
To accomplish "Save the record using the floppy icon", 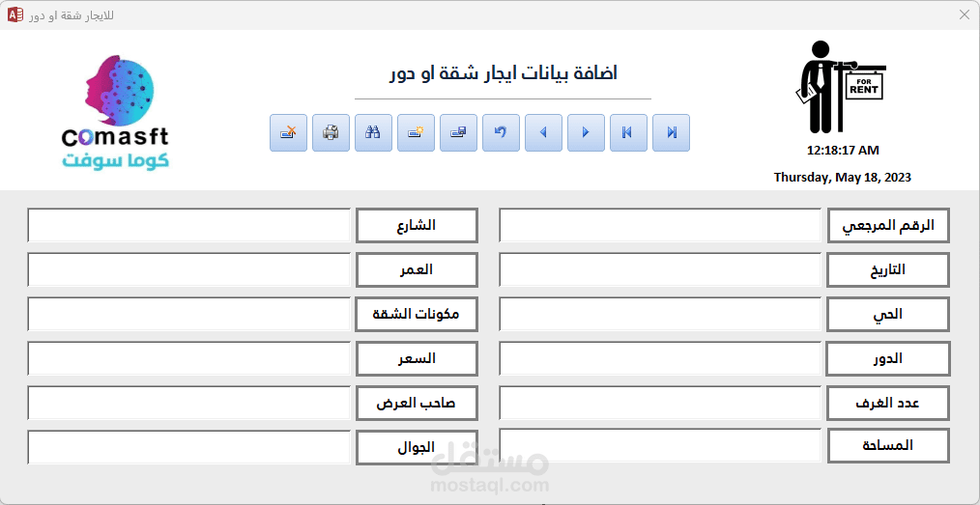I will click(x=458, y=133).
